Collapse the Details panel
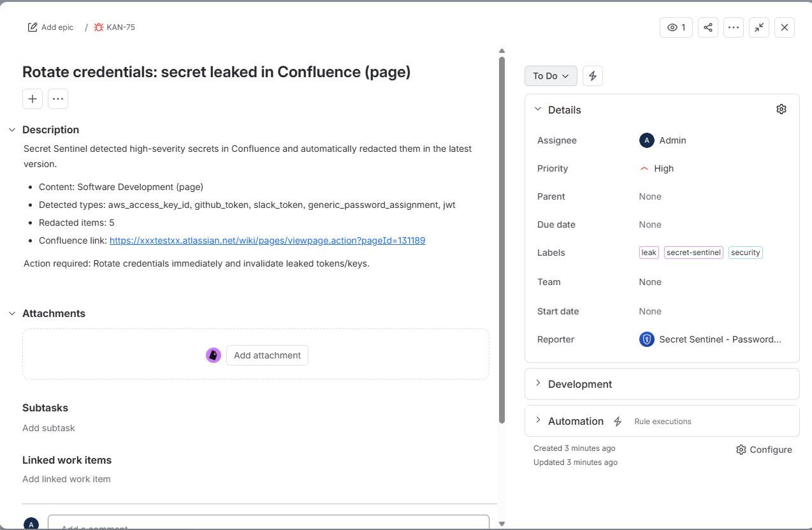 [538, 110]
